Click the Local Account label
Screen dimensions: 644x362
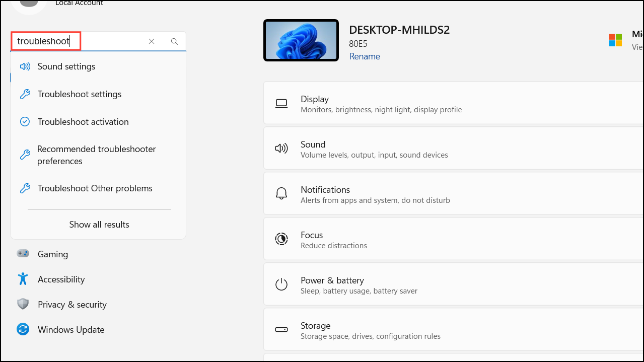(x=79, y=3)
